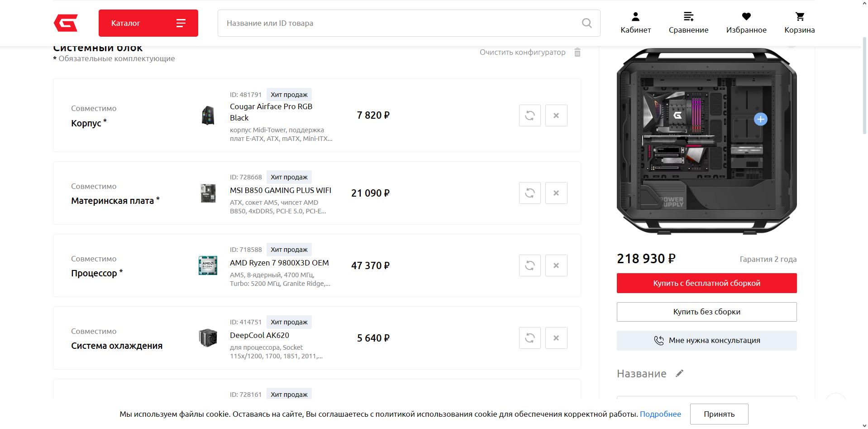Click Купить с бесплатной сборкой button
This screenshot has width=868, height=429.
tap(706, 283)
